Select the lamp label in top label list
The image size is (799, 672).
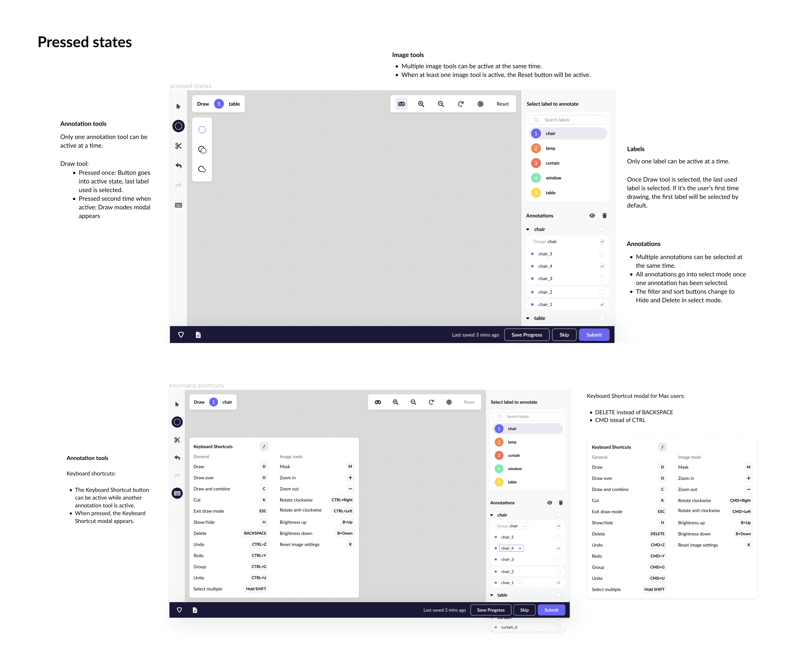[x=550, y=148]
